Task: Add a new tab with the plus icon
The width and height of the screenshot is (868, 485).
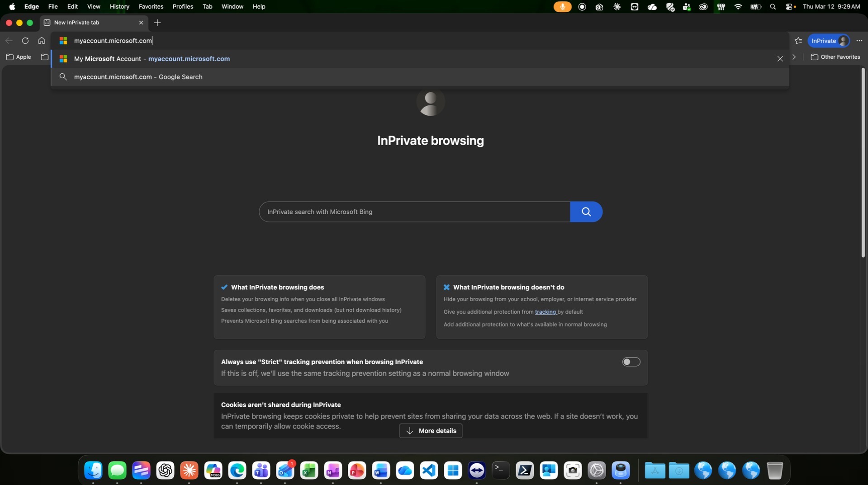Action: (157, 23)
